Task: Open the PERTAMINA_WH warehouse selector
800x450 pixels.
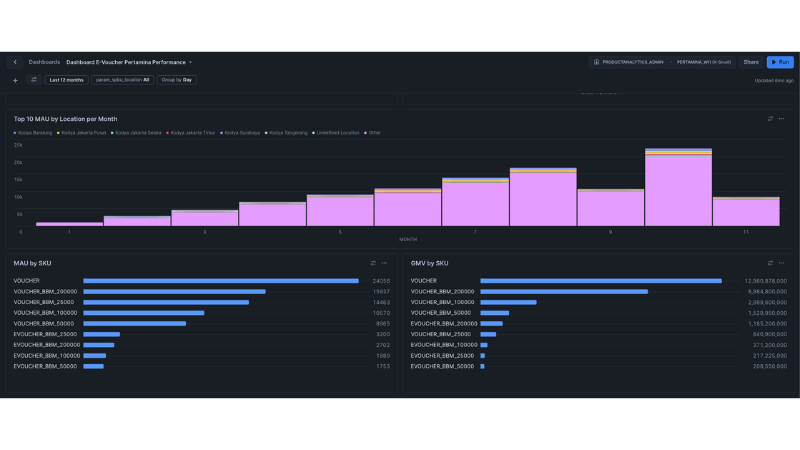Action: [704, 62]
